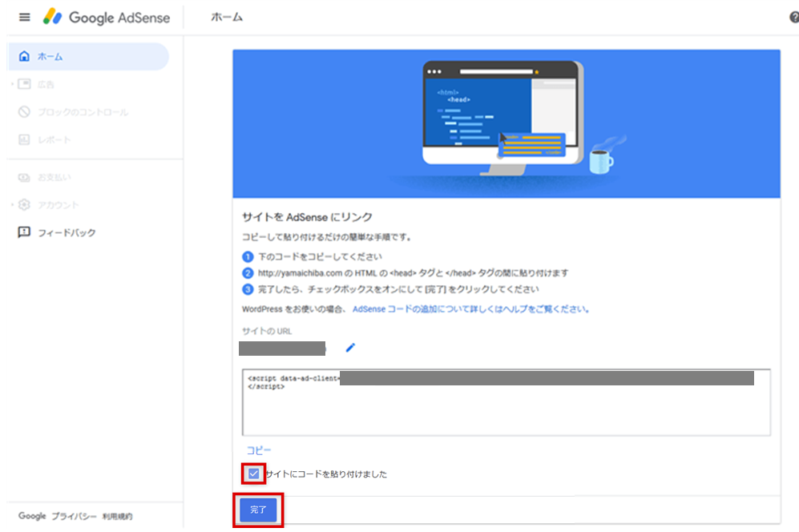Viewport: 799px width, 532px height.
Task: Click the ホーム page title in header
Action: coord(227,18)
